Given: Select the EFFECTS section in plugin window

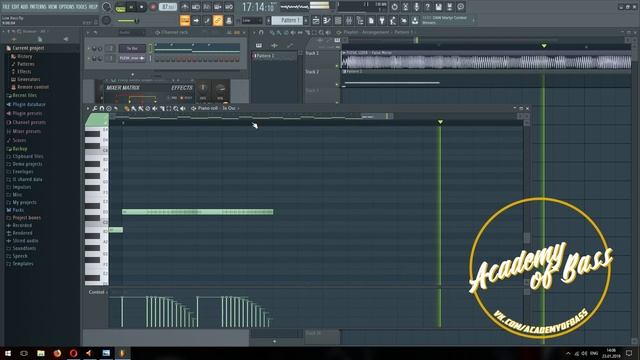Looking at the screenshot, I should [182, 88].
